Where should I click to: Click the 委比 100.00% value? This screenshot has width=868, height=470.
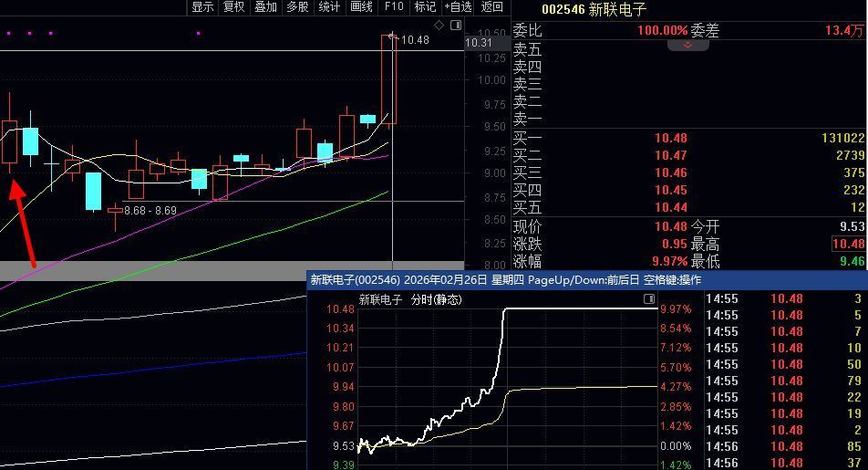663,30
